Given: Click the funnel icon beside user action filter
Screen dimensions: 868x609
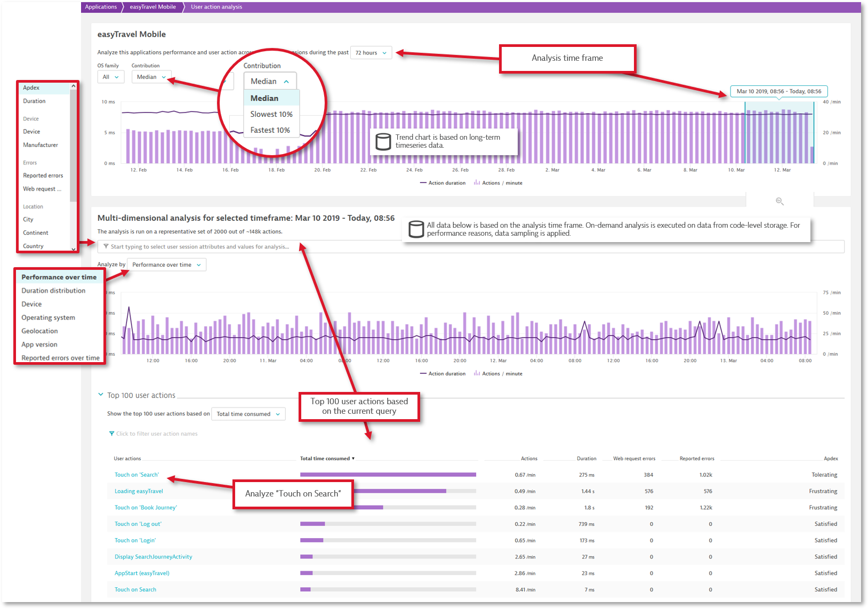Looking at the screenshot, I should (x=111, y=434).
